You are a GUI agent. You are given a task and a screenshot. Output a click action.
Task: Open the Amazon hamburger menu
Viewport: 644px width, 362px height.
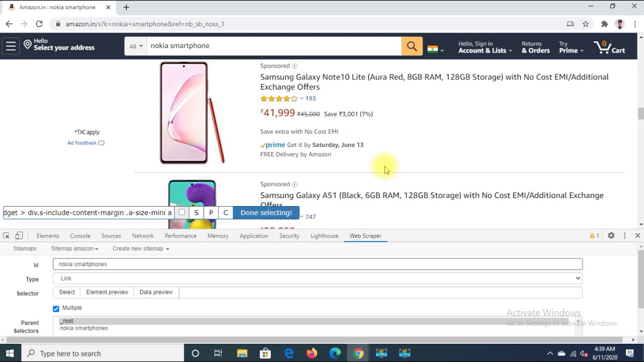(x=11, y=46)
